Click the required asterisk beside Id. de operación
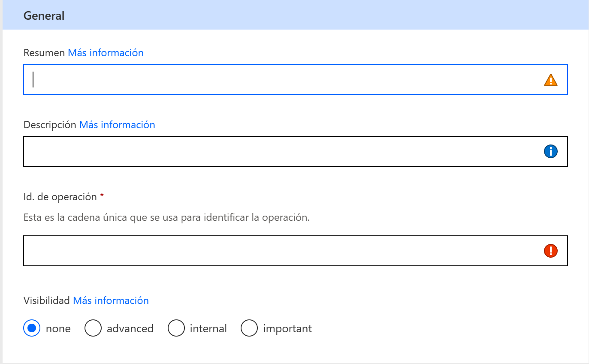The width and height of the screenshot is (589, 364). coord(103,196)
